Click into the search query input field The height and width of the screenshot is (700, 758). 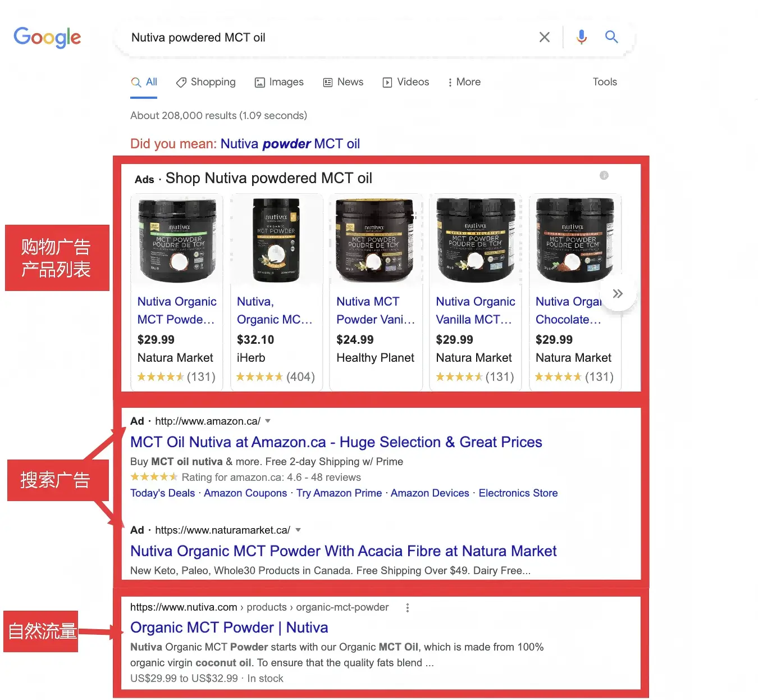(326, 38)
